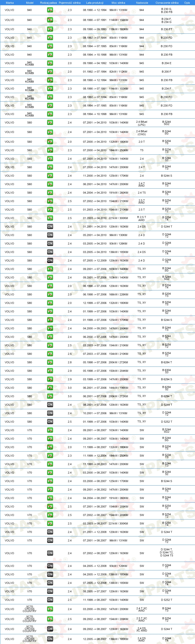The height and width of the screenshot is (644, 195).
Task: Click date cell 03.2000 -> 09.2002
Action: 95,609
